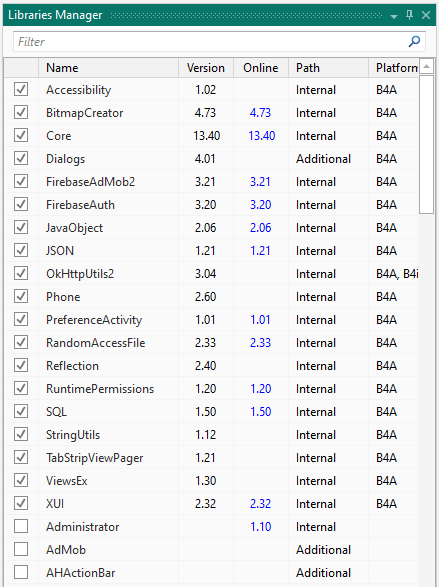Select the OkHttpUtils2 library row
The width and height of the screenshot is (439, 587).
pos(211,274)
